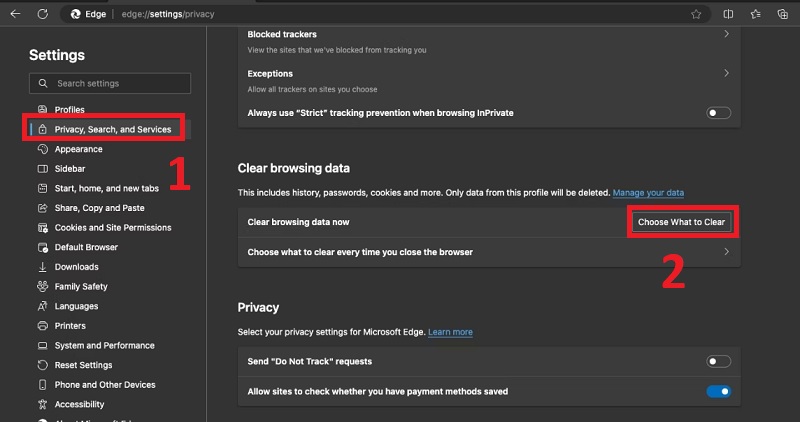This screenshot has width=800, height=422.
Task: Click the Search settings input field
Action: [115, 83]
